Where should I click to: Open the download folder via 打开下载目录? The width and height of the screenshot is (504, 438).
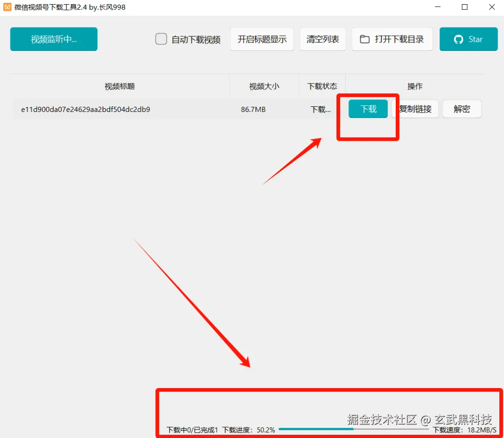392,39
